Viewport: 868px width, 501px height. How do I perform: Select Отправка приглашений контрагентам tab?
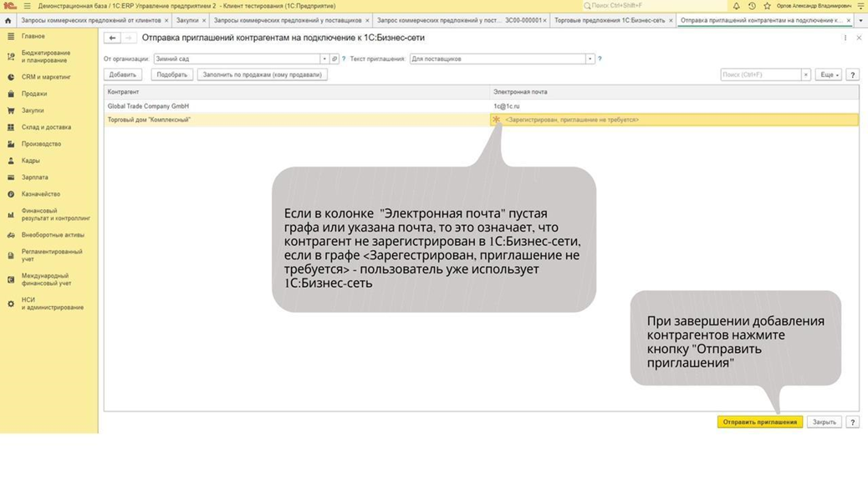tap(761, 20)
